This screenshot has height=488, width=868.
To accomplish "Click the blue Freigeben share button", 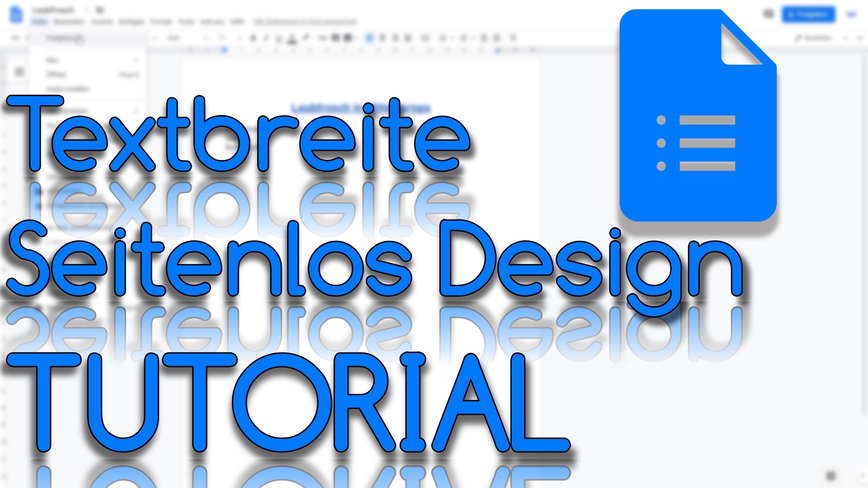I will click(808, 14).
